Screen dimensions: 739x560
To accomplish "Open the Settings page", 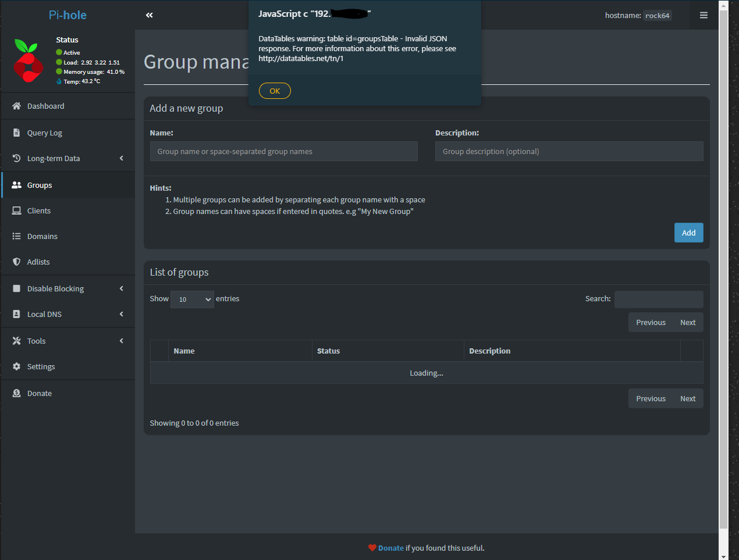I will (67, 366).
